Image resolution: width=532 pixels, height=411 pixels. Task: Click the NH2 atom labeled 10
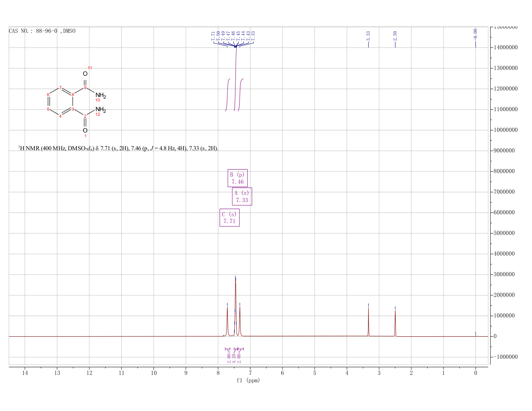click(x=100, y=96)
